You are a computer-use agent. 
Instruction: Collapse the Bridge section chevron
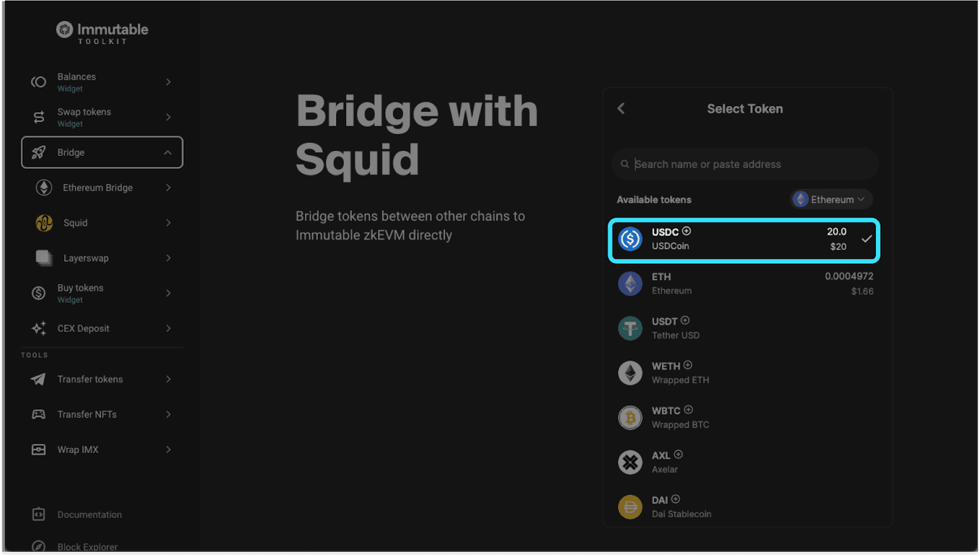point(167,152)
